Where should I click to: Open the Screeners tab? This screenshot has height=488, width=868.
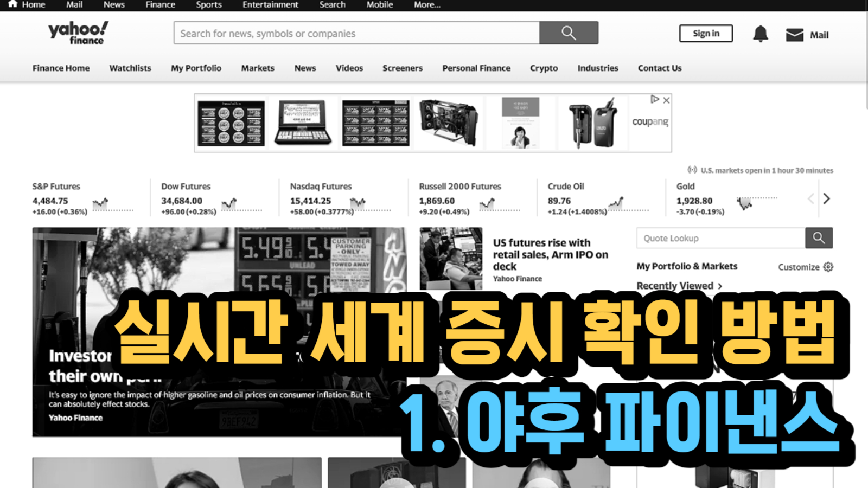[x=403, y=68]
